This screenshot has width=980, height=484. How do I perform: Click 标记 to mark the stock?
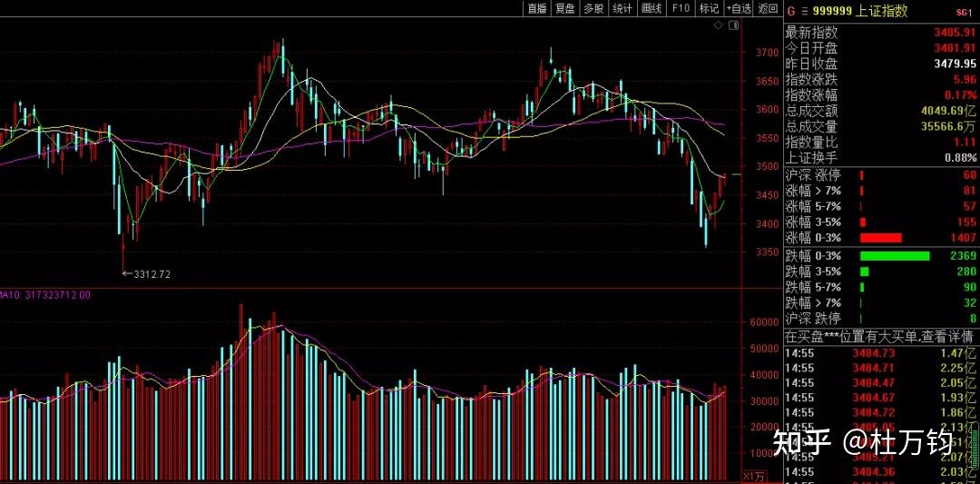point(709,8)
